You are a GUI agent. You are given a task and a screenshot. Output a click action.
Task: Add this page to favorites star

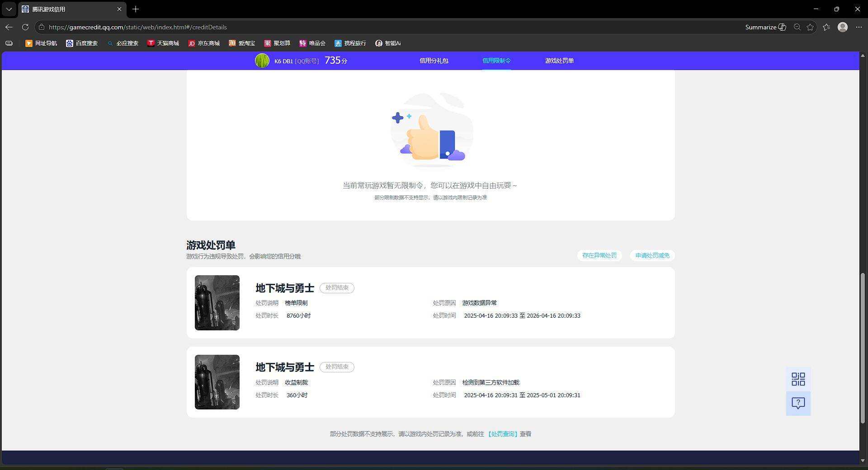coord(810,27)
